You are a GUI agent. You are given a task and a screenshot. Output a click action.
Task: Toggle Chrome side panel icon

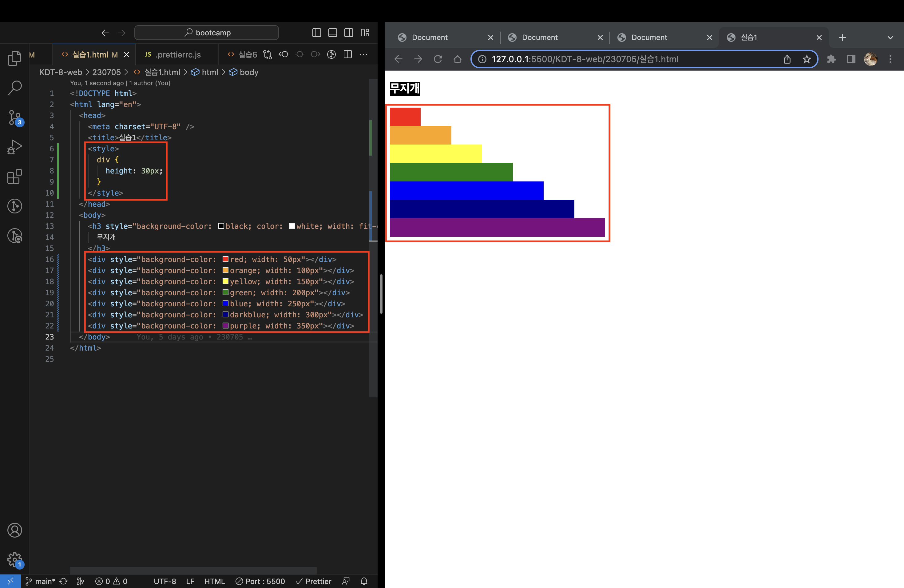click(851, 59)
